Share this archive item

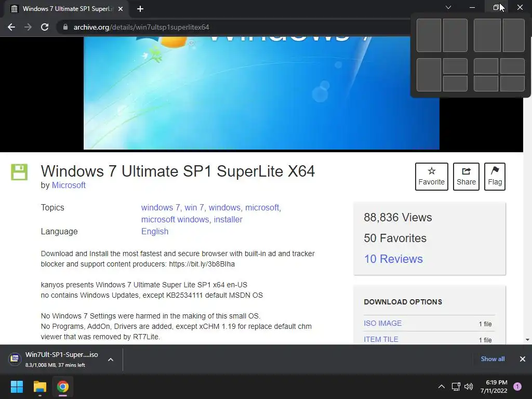click(x=466, y=177)
